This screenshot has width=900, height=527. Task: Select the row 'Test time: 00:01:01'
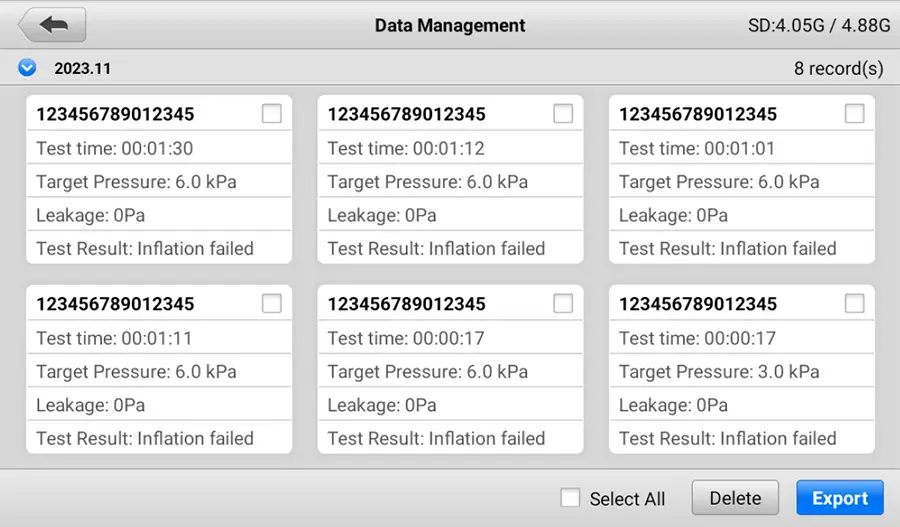pos(742,148)
